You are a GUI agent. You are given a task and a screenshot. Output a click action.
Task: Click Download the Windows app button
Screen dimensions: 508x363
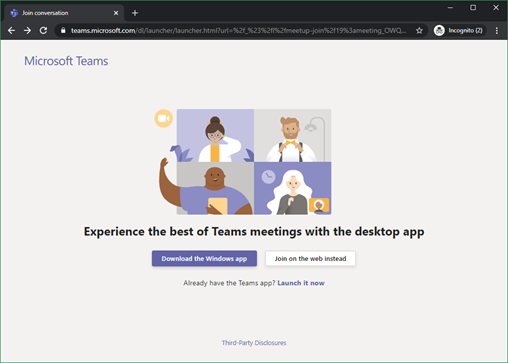[204, 258]
